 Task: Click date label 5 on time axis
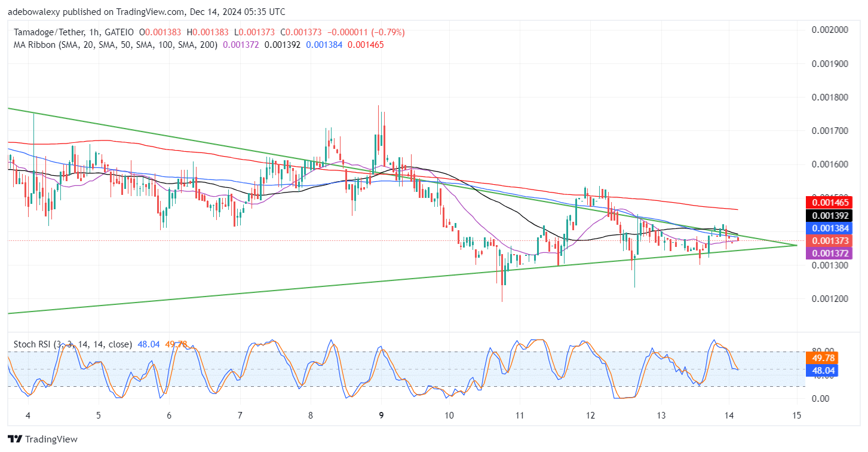pos(99,416)
